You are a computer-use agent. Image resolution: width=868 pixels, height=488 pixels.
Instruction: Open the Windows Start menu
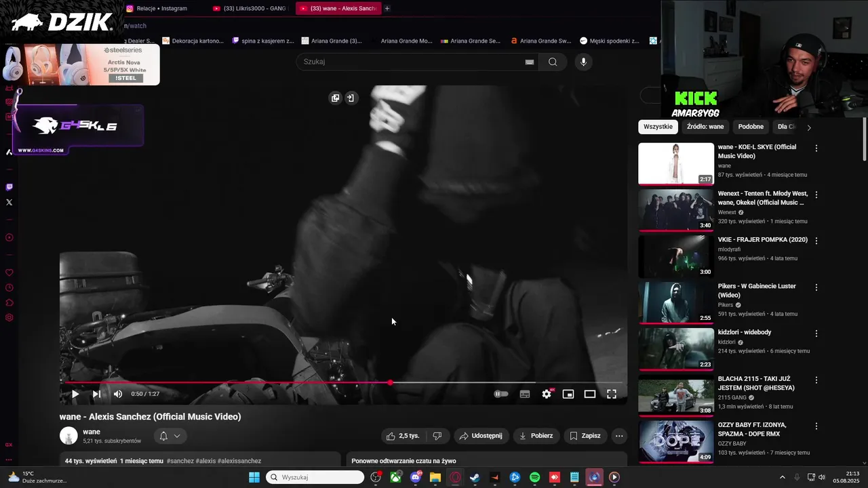254,477
